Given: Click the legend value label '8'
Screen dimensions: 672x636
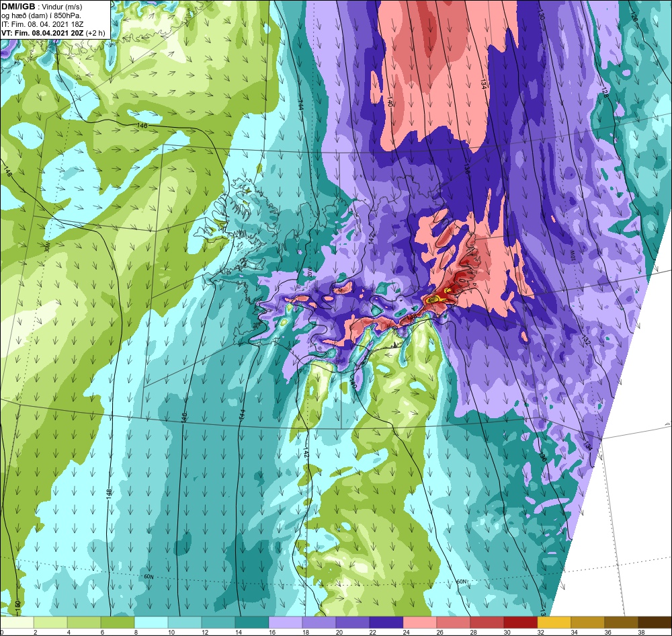Looking at the screenshot, I should 134,632.
